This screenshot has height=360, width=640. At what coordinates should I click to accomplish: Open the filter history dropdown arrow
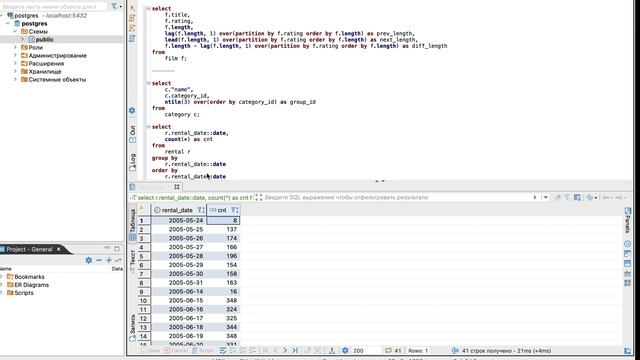click(x=545, y=198)
